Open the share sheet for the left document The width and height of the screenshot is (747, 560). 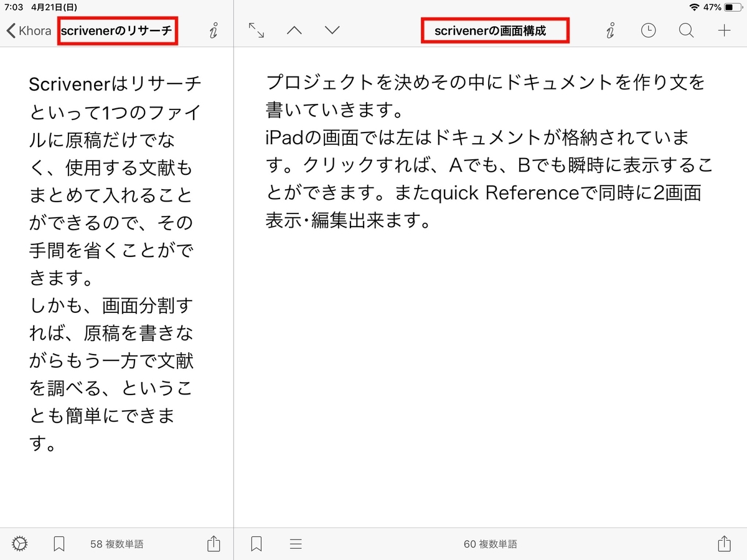tap(214, 543)
